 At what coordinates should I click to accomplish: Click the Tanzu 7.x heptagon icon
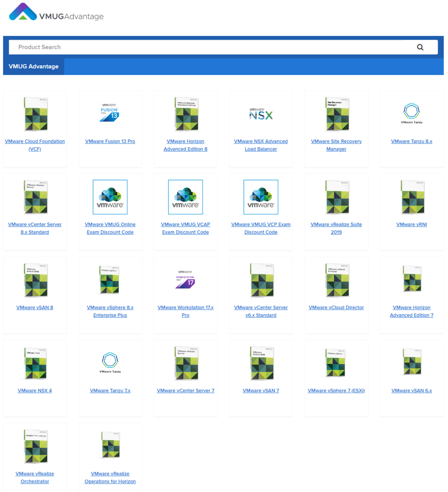pyautogui.click(x=110, y=362)
